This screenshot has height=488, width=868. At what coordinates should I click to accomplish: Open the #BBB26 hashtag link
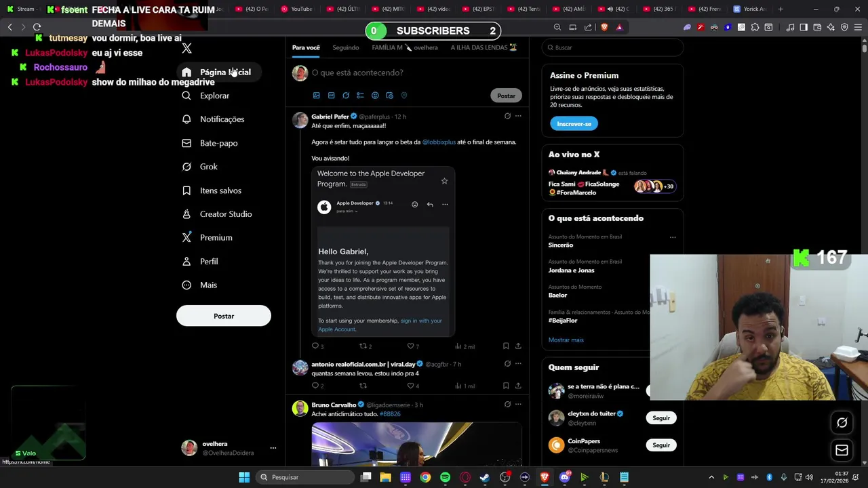click(390, 414)
